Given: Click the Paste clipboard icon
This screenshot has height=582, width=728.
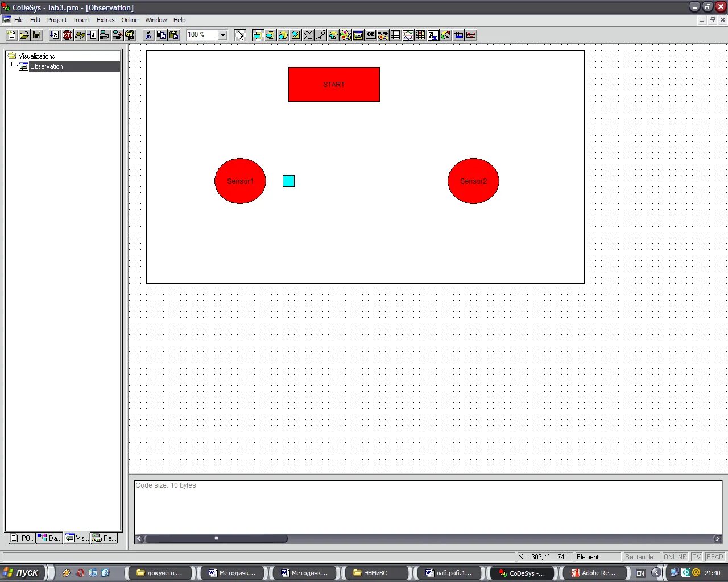Looking at the screenshot, I should (173, 35).
